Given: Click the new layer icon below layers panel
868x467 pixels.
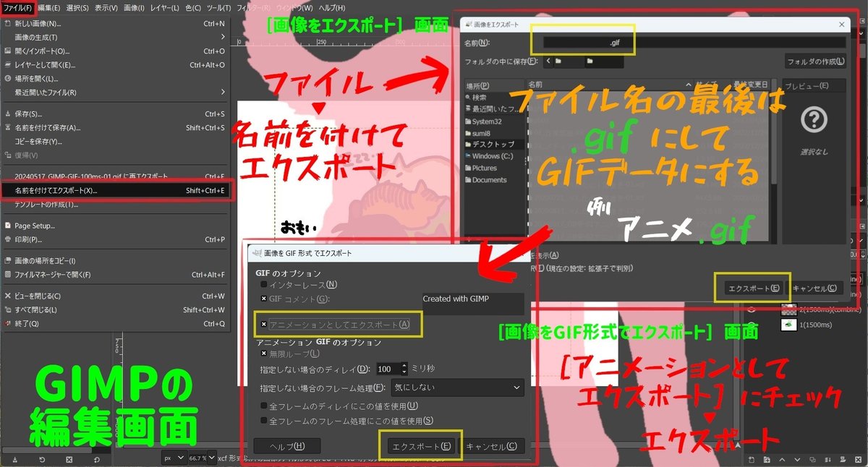Looking at the screenshot, I should tap(752, 459).
